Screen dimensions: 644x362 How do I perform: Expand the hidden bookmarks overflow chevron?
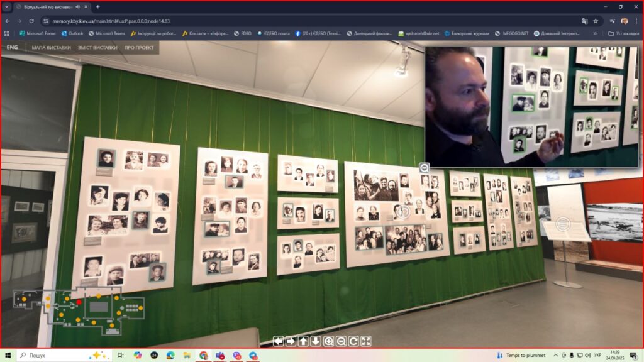(594, 33)
